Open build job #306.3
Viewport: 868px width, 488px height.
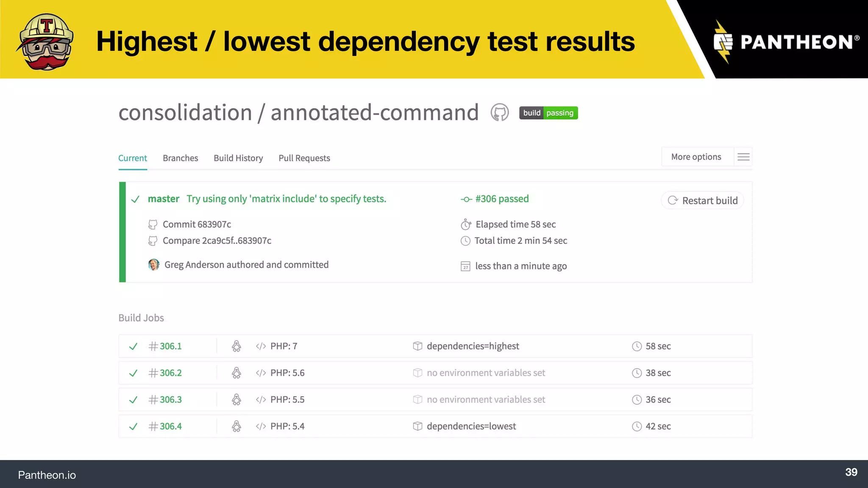171,399
